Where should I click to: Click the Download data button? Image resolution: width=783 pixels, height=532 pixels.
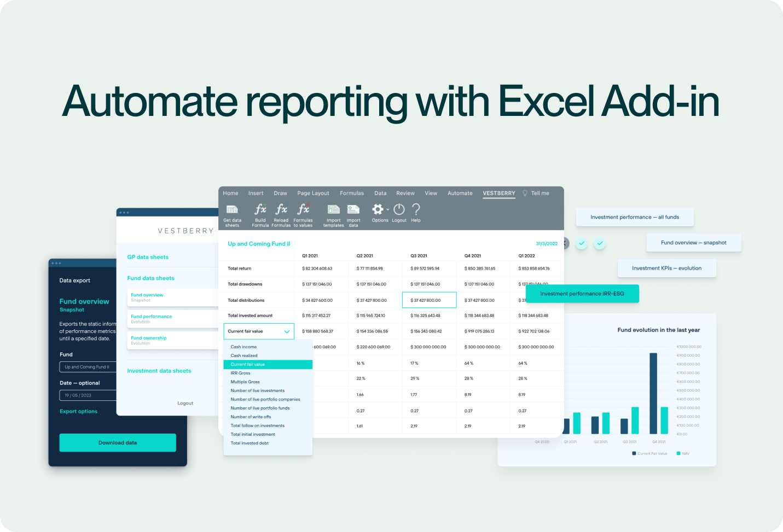(x=118, y=442)
